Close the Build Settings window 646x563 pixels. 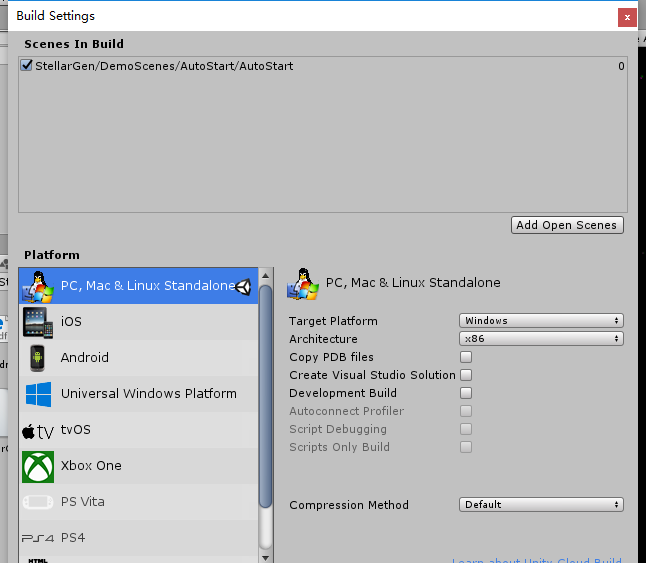coord(627,17)
